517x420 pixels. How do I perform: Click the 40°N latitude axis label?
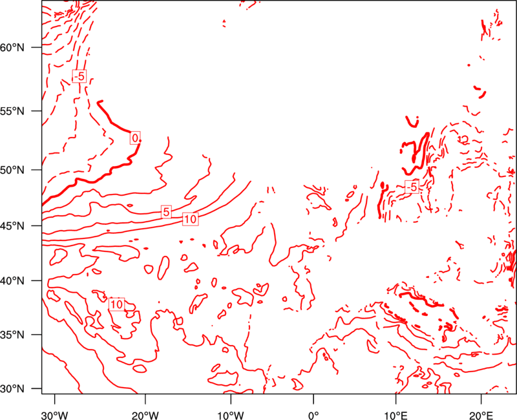(x=12, y=281)
